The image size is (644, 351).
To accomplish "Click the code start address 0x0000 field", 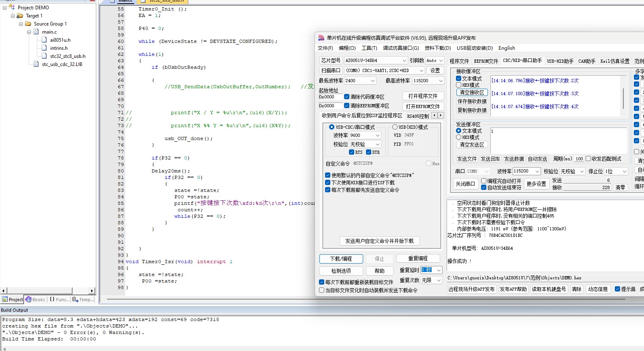I will [330, 97].
